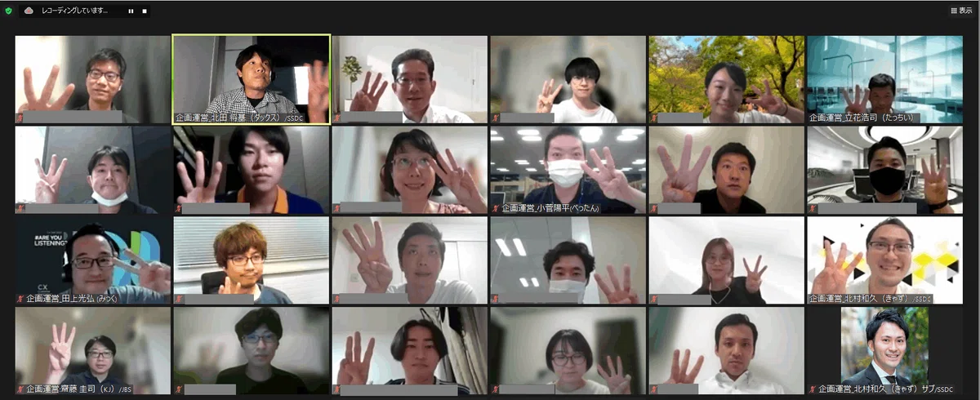This screenshot has width=980, height=400.
Task: Click the green encryption shield icon
Action: (x=8, y=11)
